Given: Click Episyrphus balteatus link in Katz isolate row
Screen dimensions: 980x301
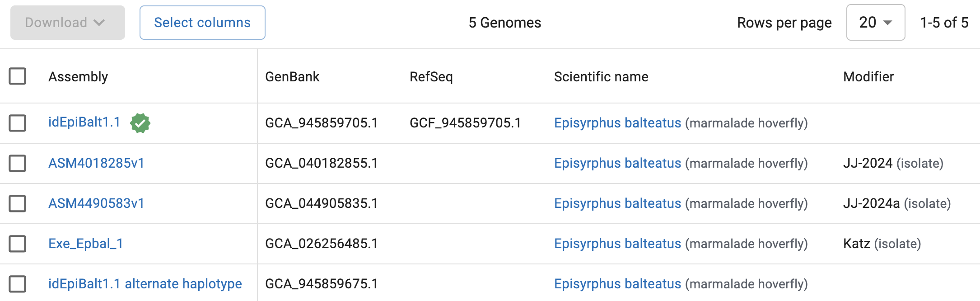Looking at the screenshot, I should pyautogui.click(x=617, y=244).
